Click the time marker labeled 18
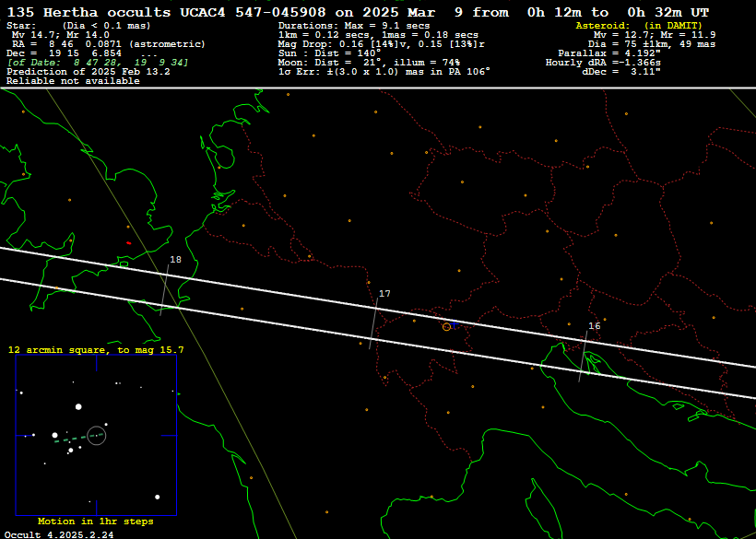 coord(175,260)
